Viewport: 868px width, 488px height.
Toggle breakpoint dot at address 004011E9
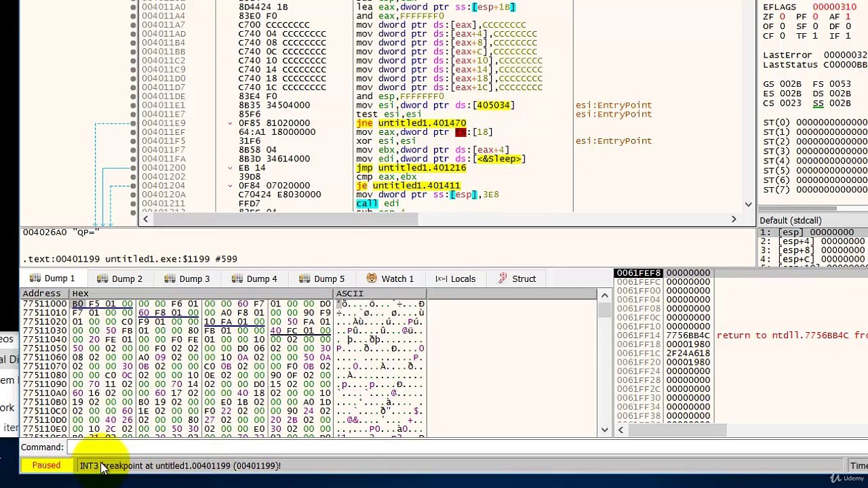coord(133,123)
